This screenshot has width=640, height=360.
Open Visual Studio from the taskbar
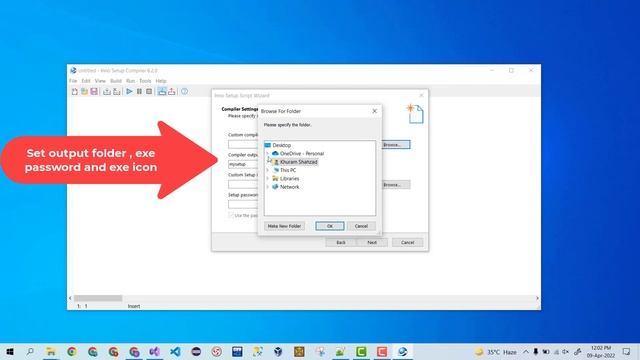pos(154,352)
